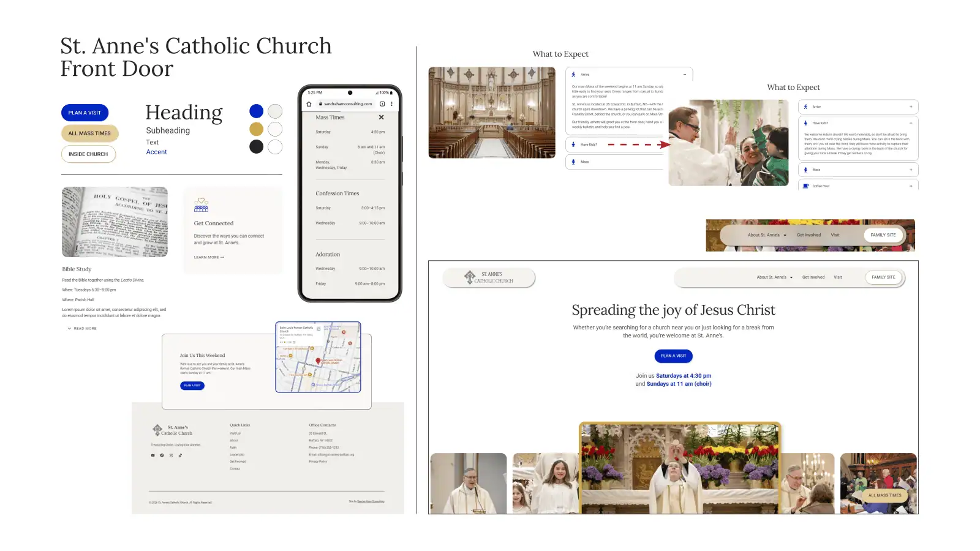
Task: Click the TikTok icon in the footer
Action: point(180,455)
